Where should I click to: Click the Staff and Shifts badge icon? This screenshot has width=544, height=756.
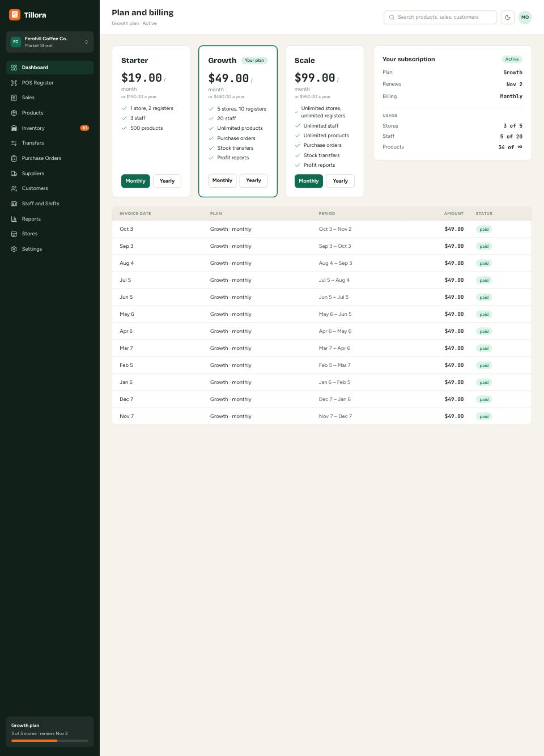[x=14, y=204]
